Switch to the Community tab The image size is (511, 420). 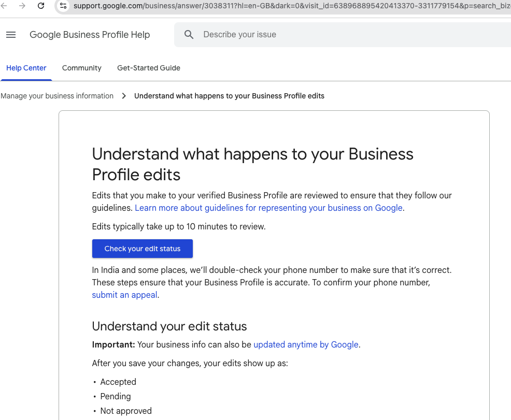coord(81,68)
